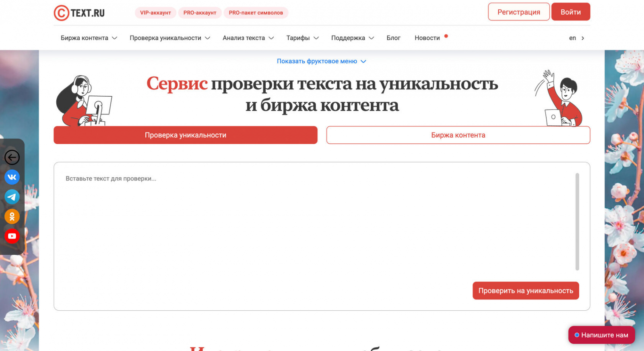
Task: Open the Telegram channel icon
Action: coord(12,197)
